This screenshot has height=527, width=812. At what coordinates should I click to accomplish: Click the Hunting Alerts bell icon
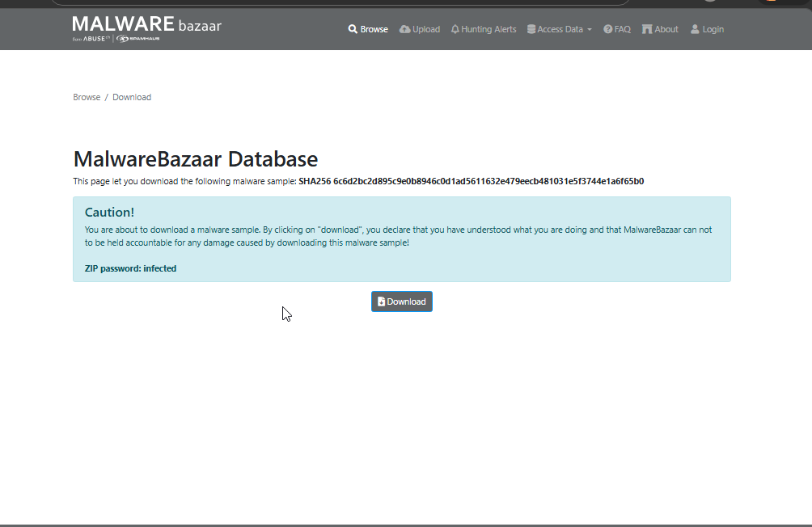pos(455,30)
